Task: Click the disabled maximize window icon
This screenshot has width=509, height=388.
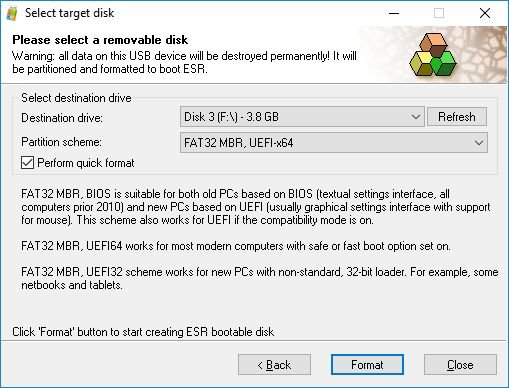Action: [439, 13]
